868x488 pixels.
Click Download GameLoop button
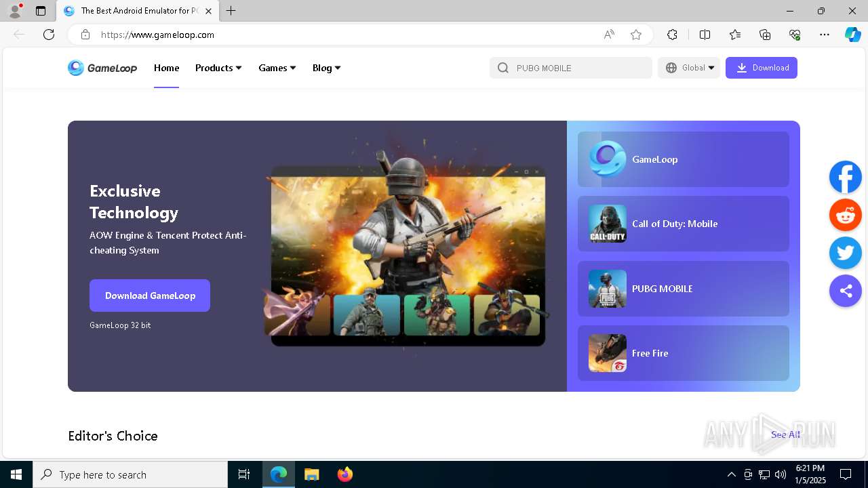(x=150, y=296)
